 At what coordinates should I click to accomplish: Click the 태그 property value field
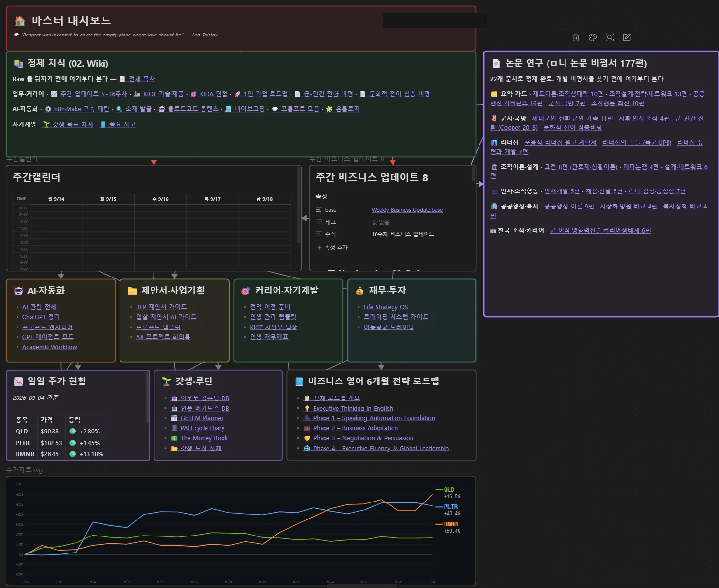coord(380,222)
